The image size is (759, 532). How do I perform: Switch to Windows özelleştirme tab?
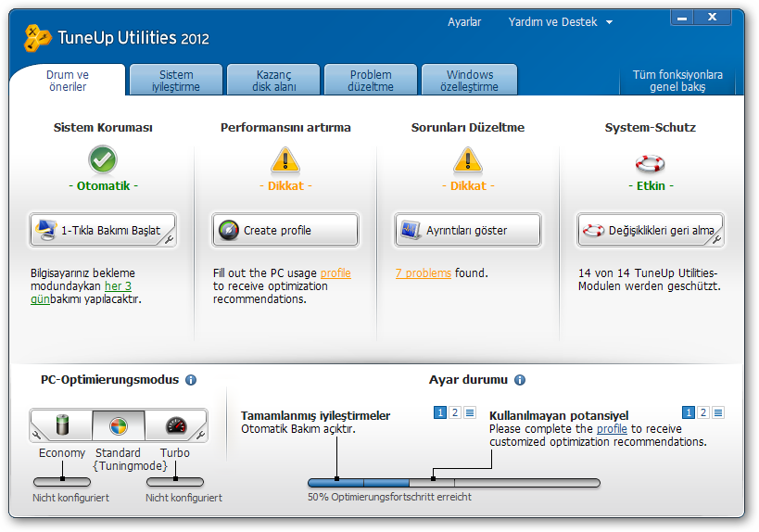click(470, 81)
